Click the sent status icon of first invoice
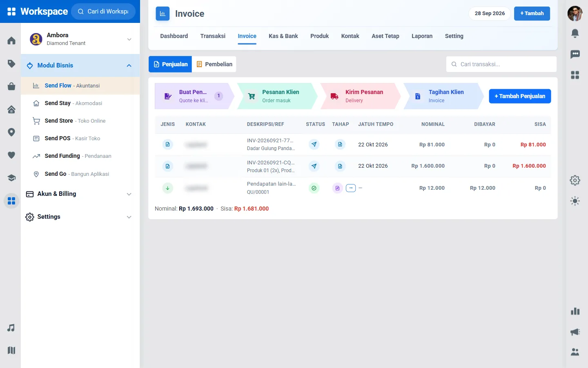 tap(314, 144)
